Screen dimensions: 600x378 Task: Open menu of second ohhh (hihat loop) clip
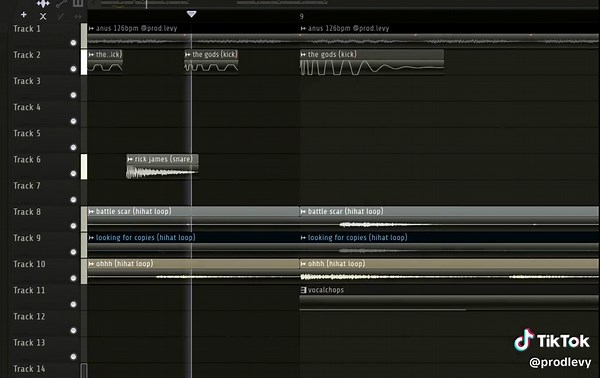pyautogui.click(x=303, y=264)
